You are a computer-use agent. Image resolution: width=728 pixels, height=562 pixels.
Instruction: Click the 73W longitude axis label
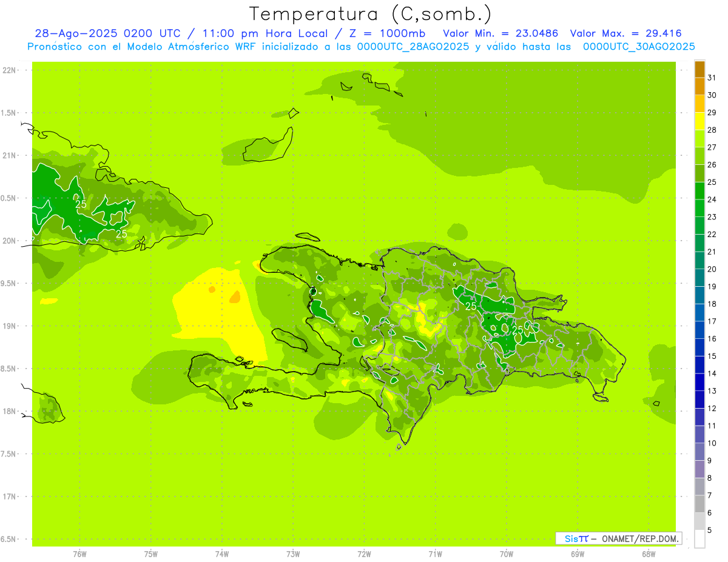click(293, 554)
